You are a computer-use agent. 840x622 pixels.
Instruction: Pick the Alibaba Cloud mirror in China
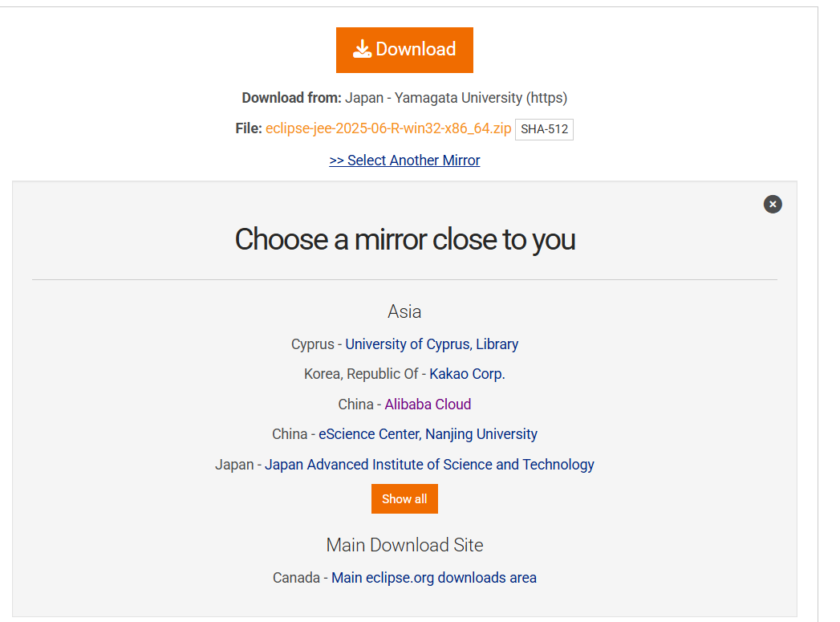click(428, 404)
